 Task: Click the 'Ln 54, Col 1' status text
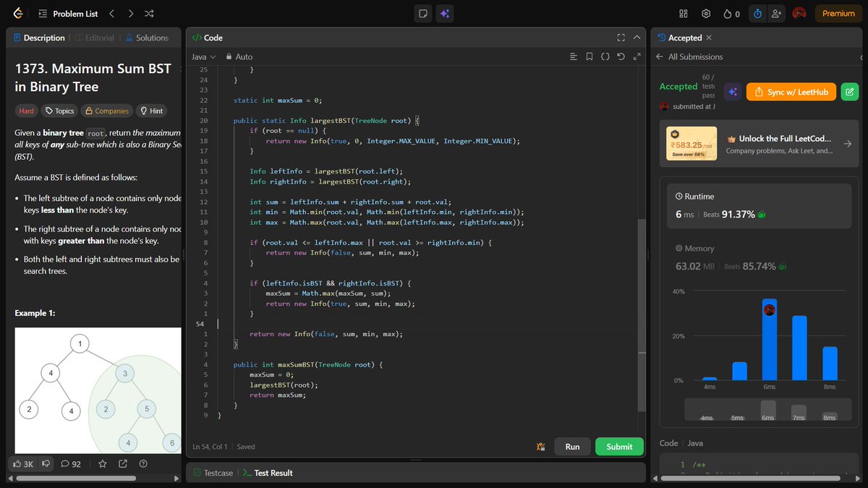click(x=210, y=447)
